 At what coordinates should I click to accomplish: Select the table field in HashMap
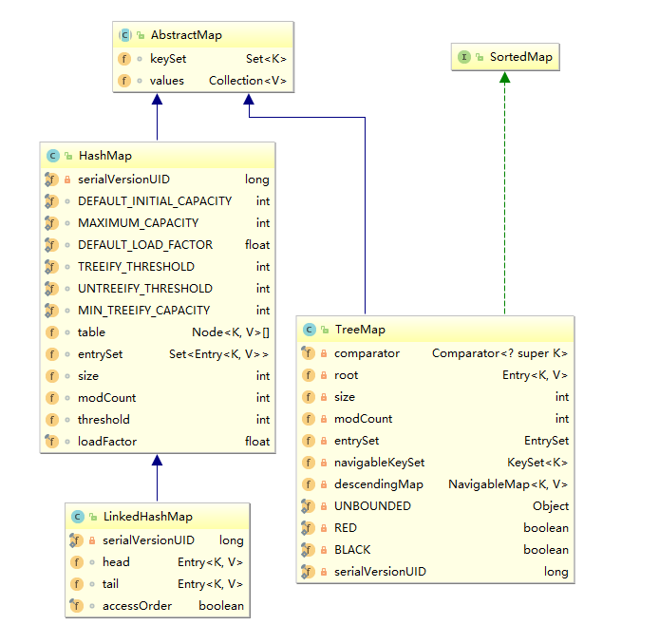[x=91, y=332]
